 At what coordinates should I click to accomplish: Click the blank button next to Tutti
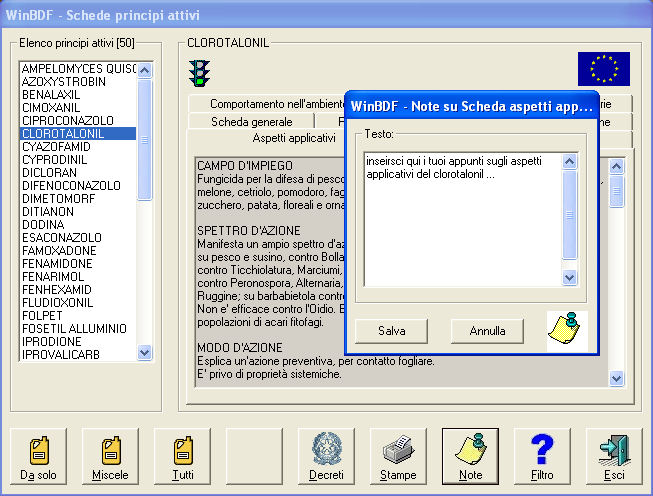(x=254, y=456)
